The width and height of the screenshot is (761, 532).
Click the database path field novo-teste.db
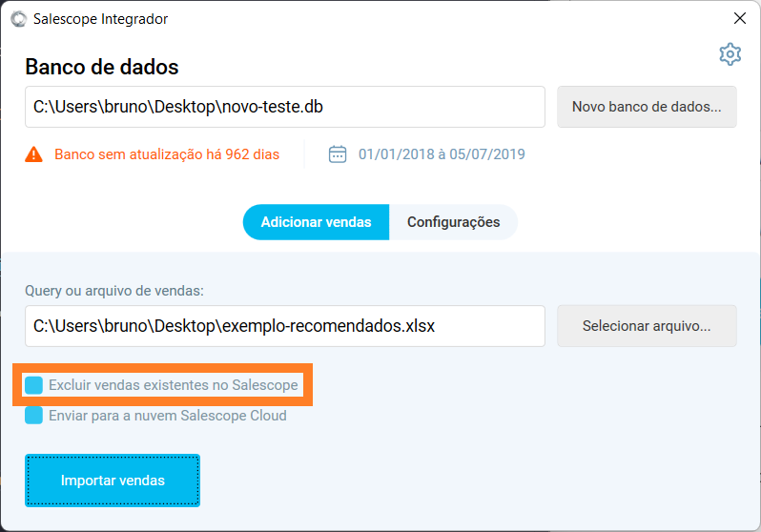click(285, 107)
